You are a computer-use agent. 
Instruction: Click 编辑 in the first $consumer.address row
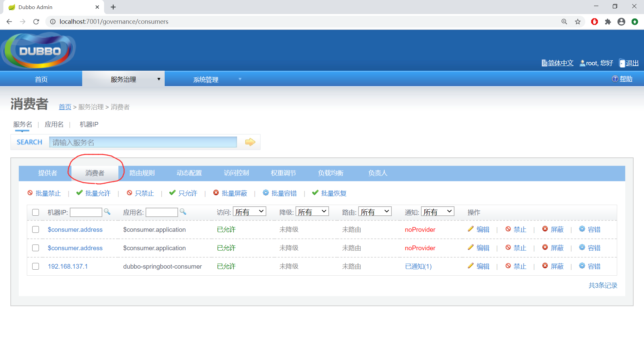click(x=483, y=229)
